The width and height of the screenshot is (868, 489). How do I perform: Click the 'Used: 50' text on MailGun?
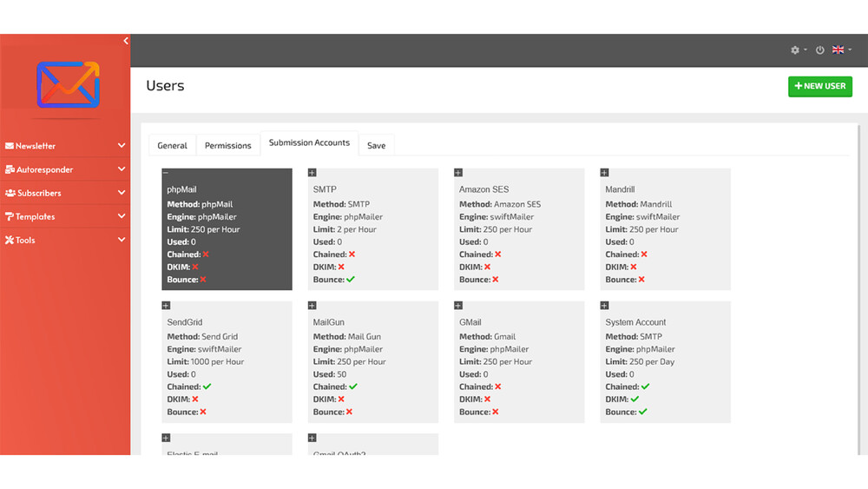(x=329, y=374)
